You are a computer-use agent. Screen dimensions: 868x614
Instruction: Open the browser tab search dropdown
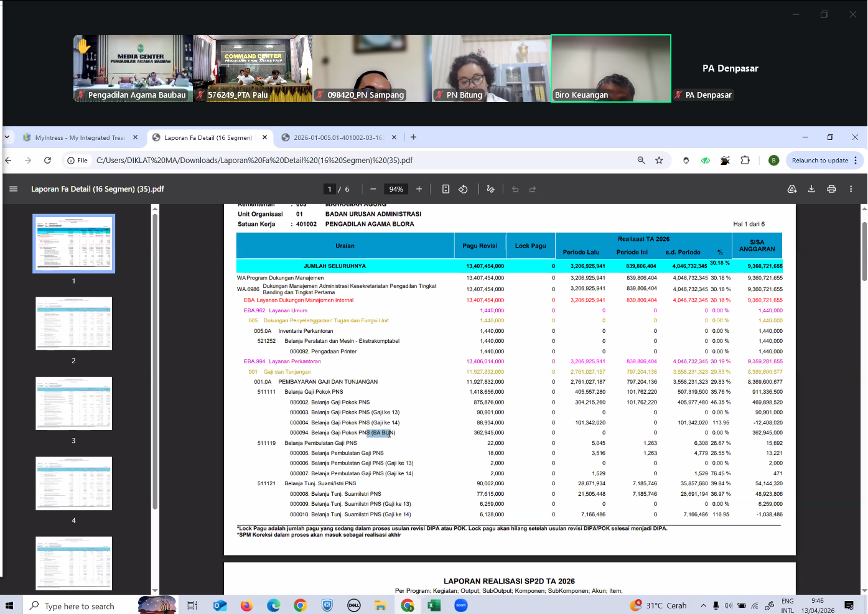click(7, 137)
